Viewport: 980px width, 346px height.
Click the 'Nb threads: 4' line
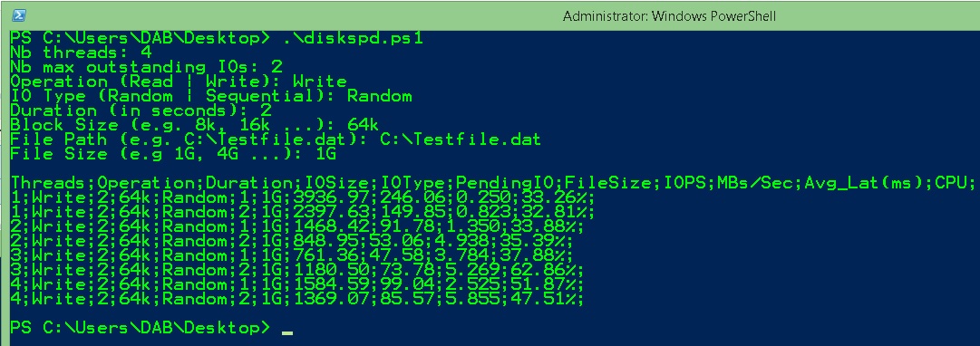click(82, 53)
